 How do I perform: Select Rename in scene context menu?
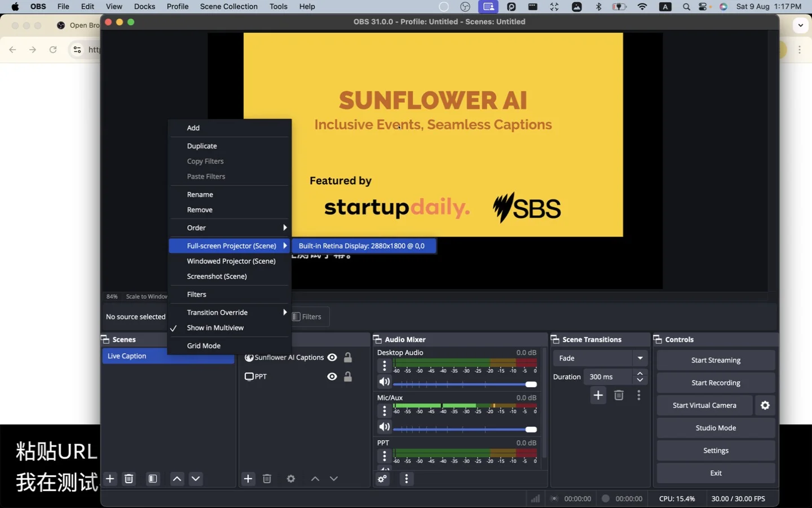(x=230, y=195)
